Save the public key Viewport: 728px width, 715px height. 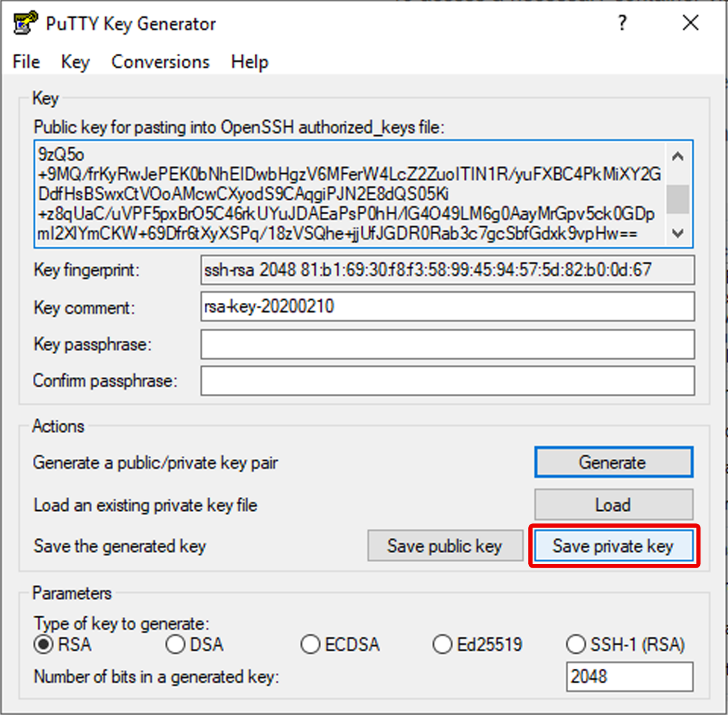click(445, 546)
